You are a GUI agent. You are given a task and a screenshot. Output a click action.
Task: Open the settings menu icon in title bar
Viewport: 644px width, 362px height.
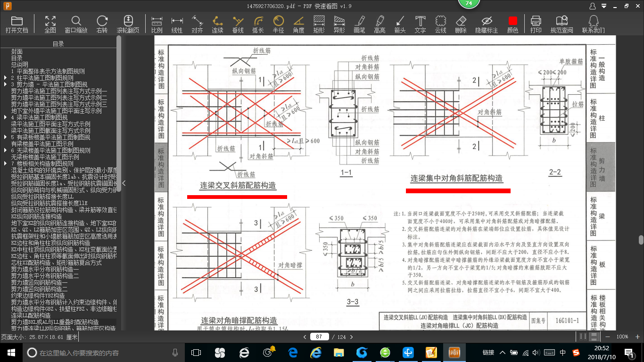(604, 6)
